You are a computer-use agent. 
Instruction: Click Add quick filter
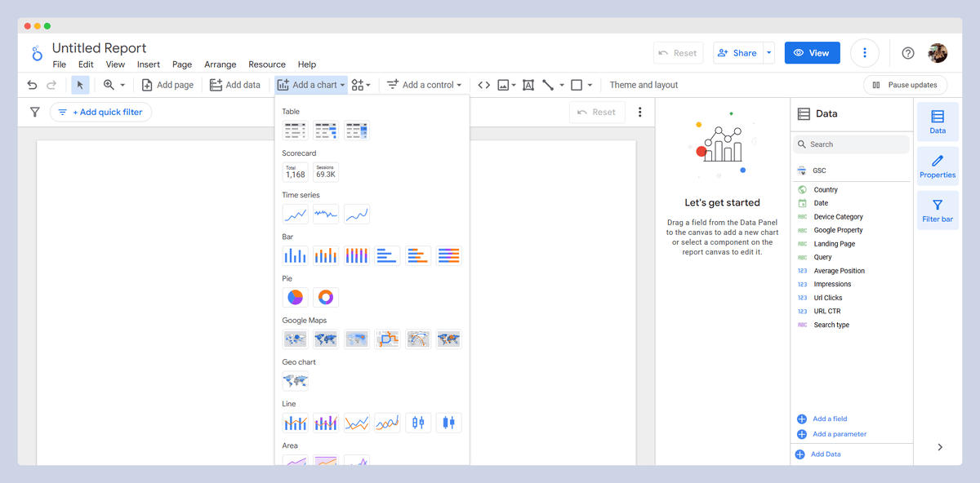pyautogui.click(x=100, y=113)
